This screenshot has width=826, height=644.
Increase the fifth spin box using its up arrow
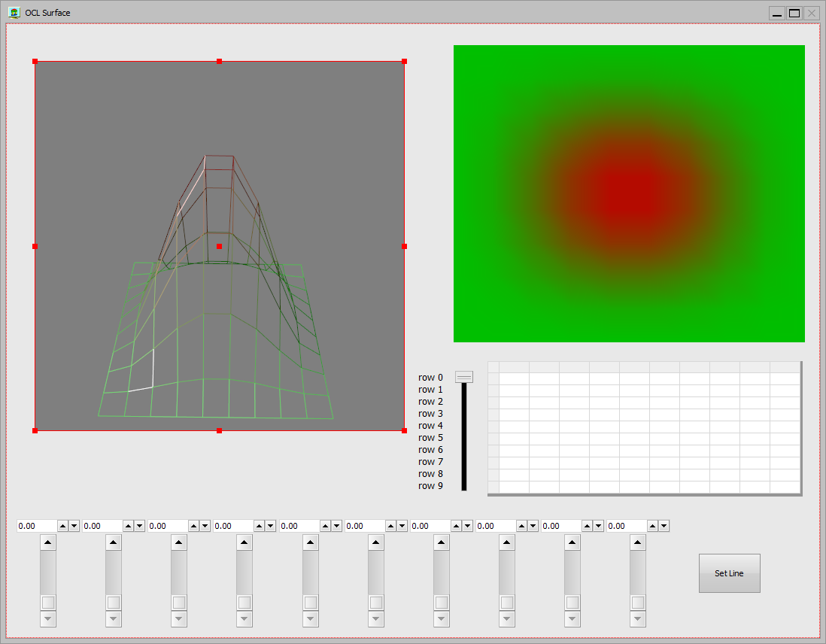325,526
